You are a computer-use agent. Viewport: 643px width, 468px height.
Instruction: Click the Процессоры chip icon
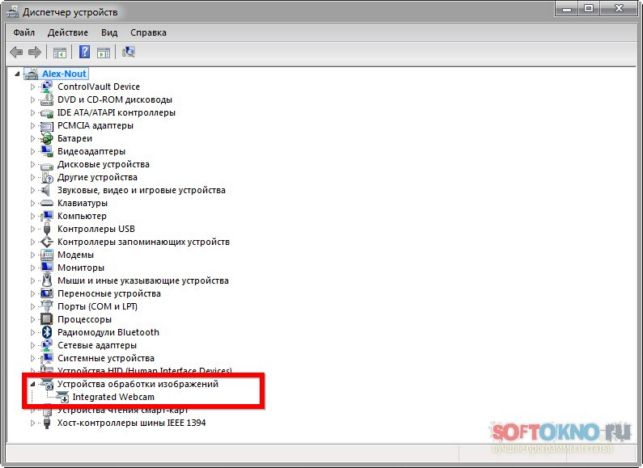pyautogui.click(x=47, y=320)
